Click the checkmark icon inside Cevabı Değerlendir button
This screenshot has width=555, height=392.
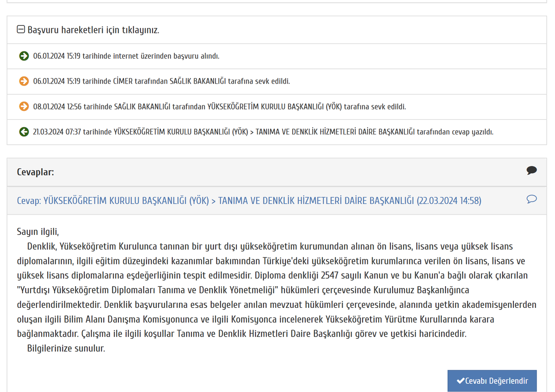click(x=460, y=380)
